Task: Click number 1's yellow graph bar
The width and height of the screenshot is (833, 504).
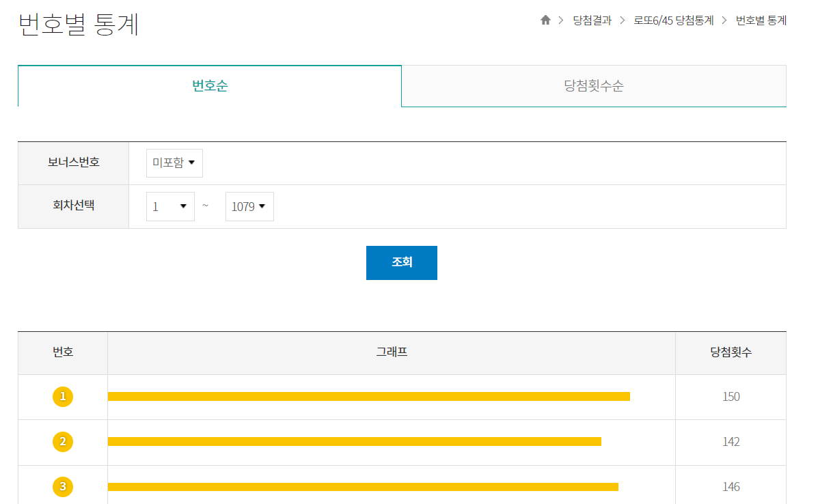Action: [369, 396]
